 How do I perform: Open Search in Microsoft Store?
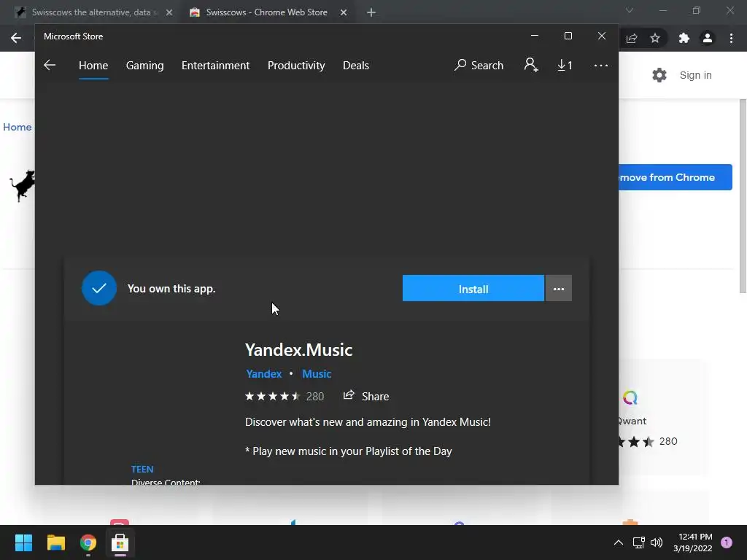click(x=479, y=65)
